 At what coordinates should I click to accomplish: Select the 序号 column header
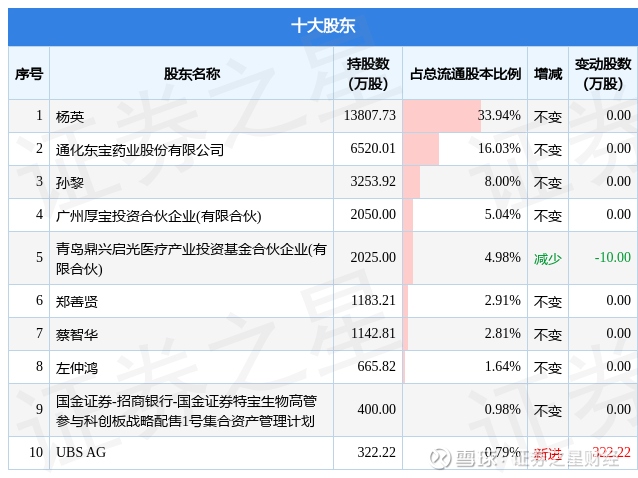[29, 74]
